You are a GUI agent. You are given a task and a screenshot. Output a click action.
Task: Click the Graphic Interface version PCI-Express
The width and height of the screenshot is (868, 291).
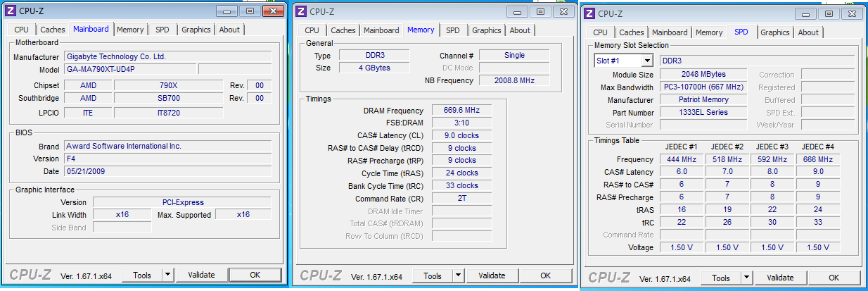(182, 202)
